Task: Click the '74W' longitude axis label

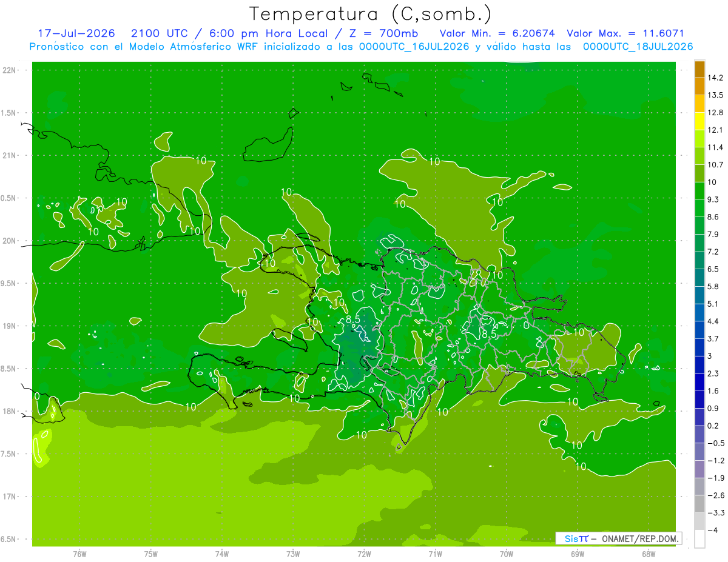Action: pyautogui.click(x=222, y=554)
